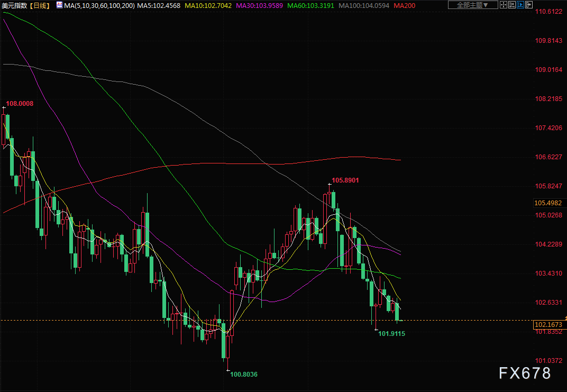
Task: Click the 101.0372 price axis label
Action: click(548, 361)
